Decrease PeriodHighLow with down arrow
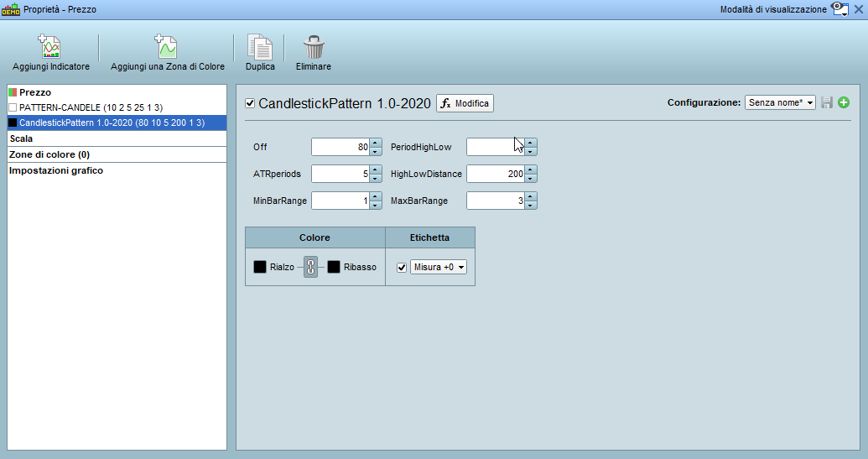 tap(530, 151)
